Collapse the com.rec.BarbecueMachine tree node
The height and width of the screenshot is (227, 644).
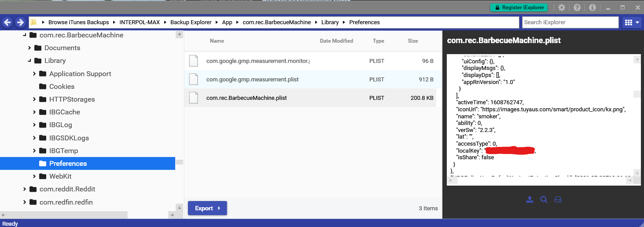point(24,35)
